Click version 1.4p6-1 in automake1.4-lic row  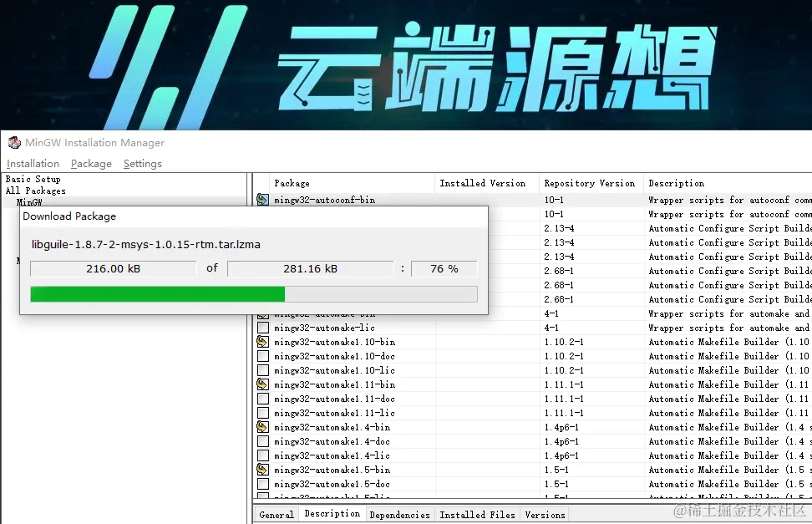561,455
